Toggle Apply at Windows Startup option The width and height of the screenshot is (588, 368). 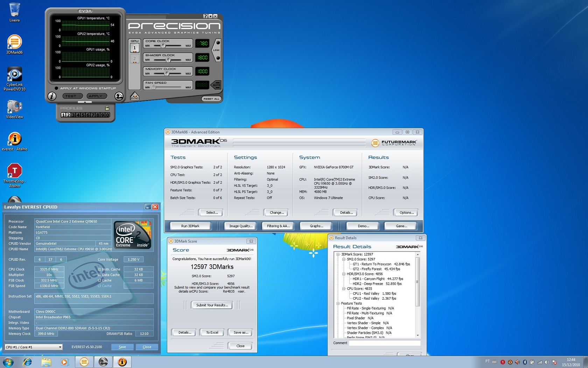pyautogui.click(x=56, y=88)
